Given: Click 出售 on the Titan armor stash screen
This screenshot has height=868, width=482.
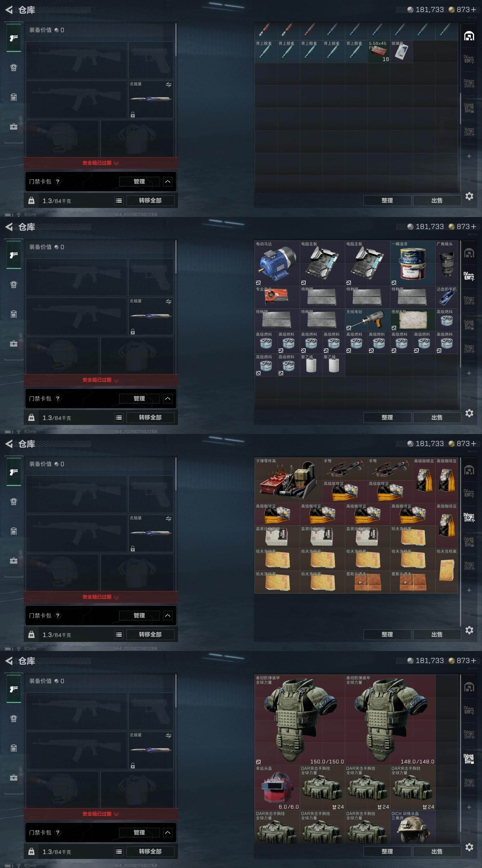Looking at the screenshot, I should [437, 851].
